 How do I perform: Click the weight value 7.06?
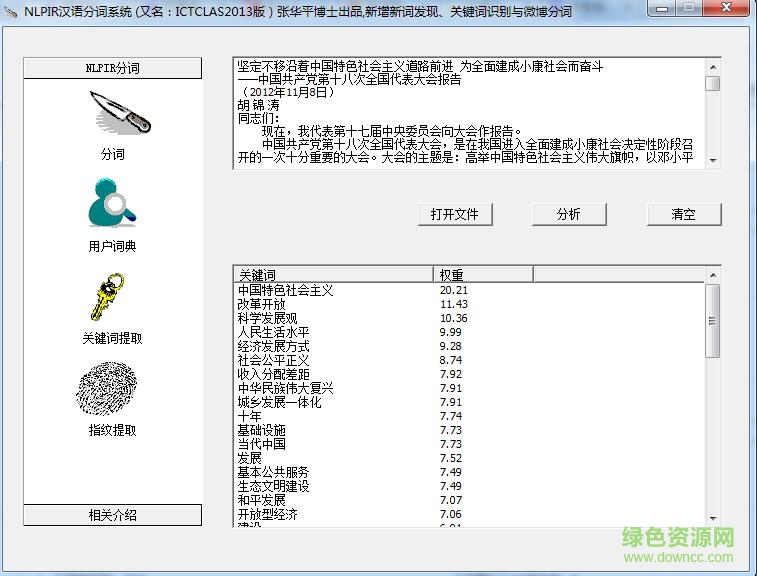[x=450, y=514]
